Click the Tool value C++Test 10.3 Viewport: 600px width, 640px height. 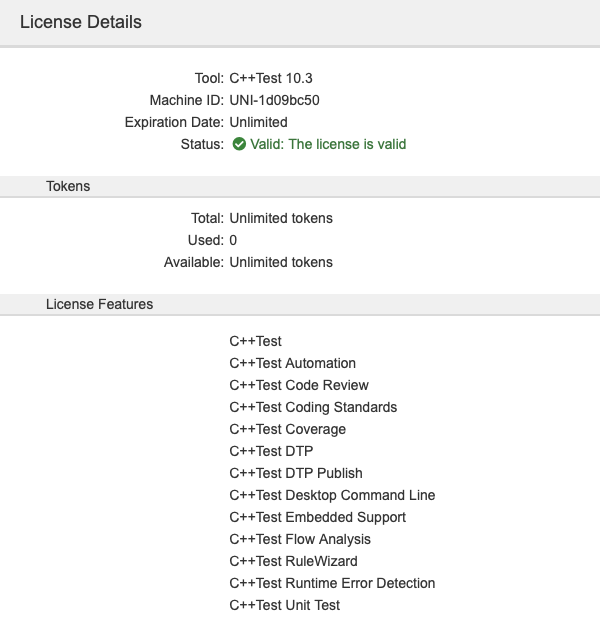(271, 78)
